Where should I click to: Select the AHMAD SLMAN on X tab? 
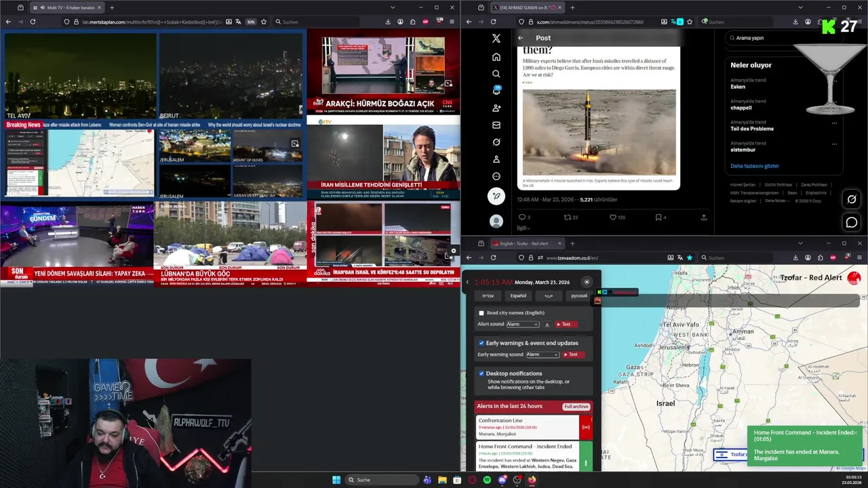click(527, 7)
